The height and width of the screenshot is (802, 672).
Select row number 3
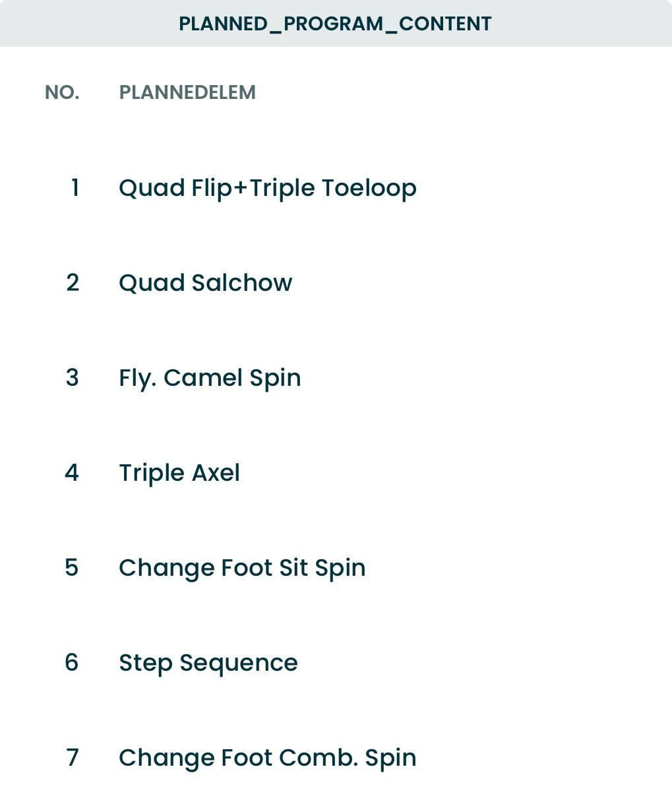(x=73, y=378)
